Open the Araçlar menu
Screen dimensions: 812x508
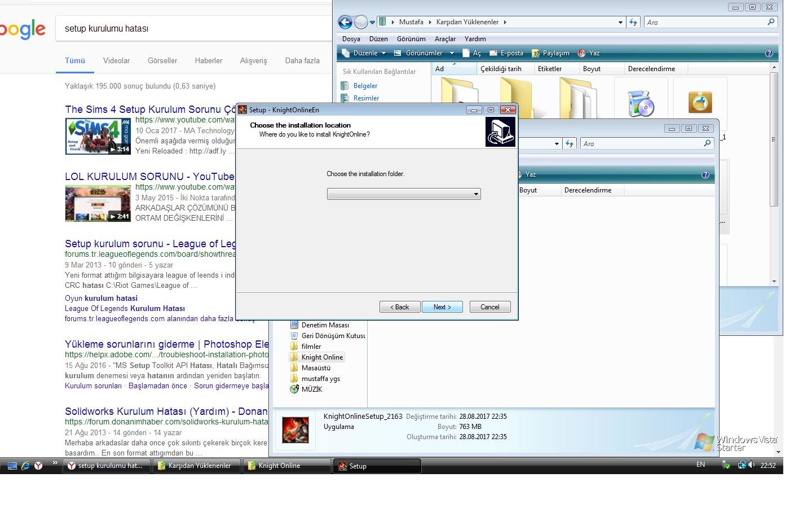[x=445, y=39]
